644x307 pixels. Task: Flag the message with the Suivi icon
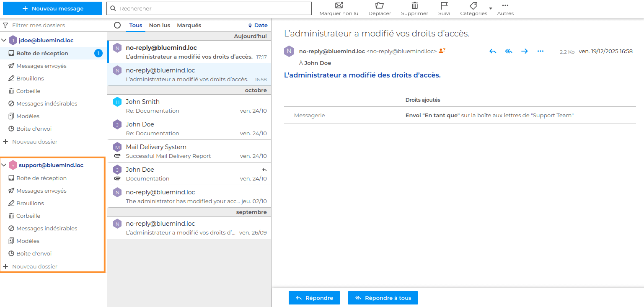444,5
